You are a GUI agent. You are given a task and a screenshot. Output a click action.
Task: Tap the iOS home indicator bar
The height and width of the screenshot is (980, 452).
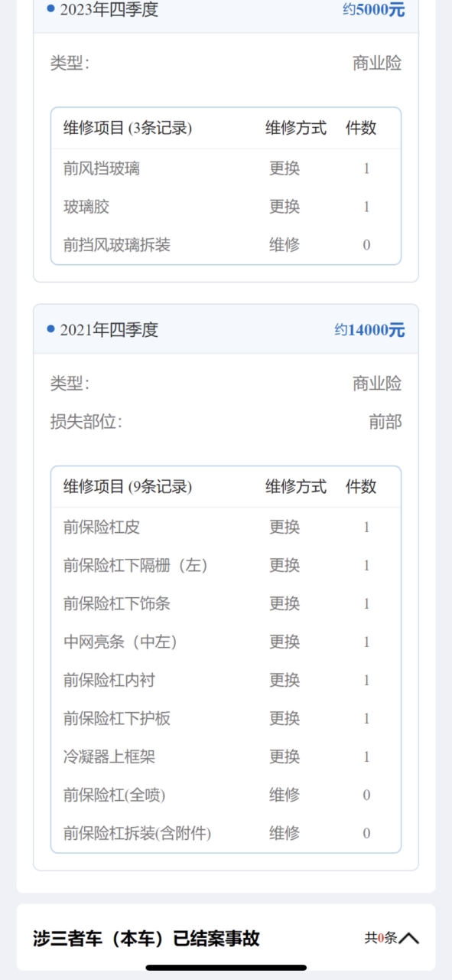(226, 968)
